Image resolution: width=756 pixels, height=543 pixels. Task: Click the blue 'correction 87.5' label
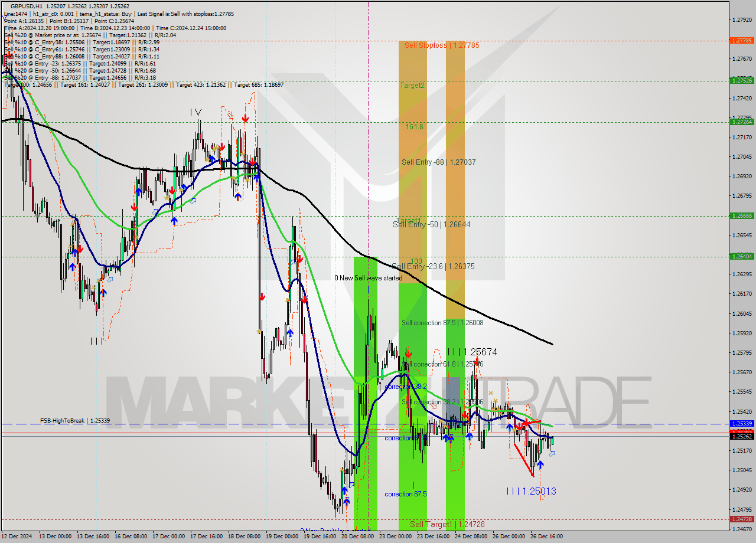pyautogui.click(x=406, y=494)
